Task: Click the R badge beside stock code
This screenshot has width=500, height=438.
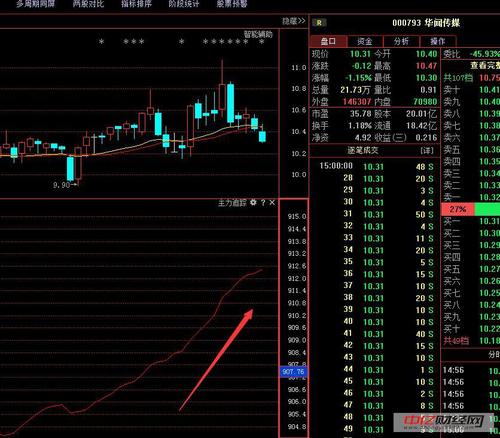Action: point(319,23)
